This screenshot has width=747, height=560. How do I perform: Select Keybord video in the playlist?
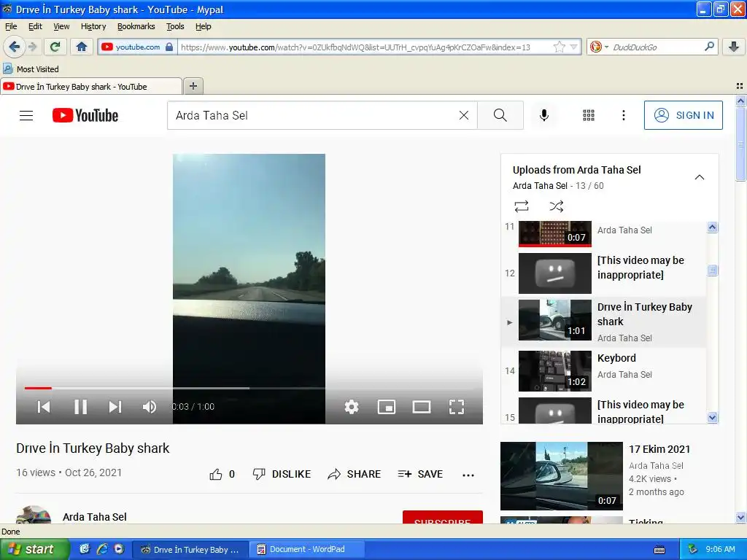603,371
